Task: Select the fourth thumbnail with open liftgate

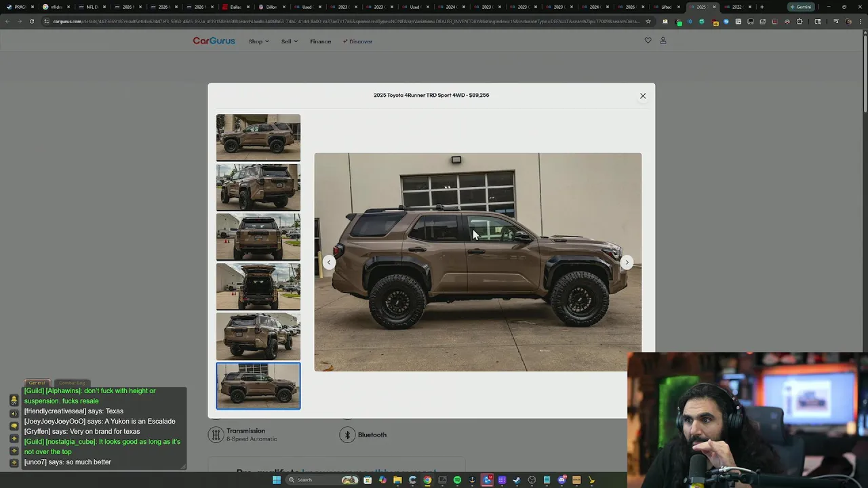Action: click(x=258, y=287)
